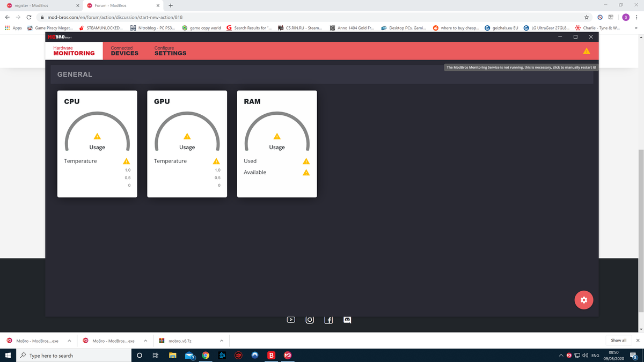Open the Instagram icon in the page footer
The width and height of the screenshot is (644, 362).
tap(310, 320)
